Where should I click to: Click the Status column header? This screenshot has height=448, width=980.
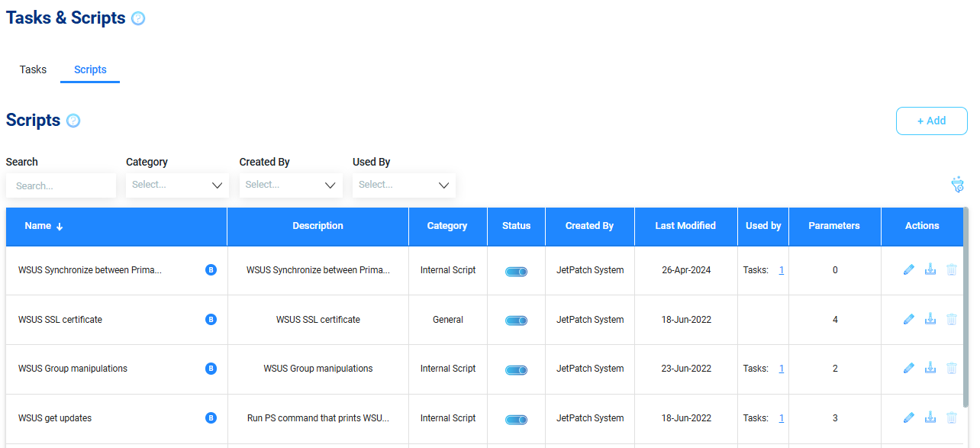516,226
